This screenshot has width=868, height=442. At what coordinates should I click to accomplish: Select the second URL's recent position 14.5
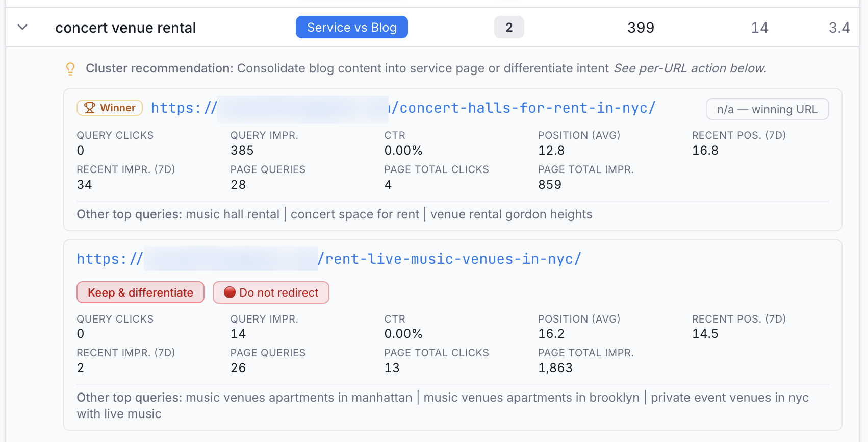click(705, 334)
